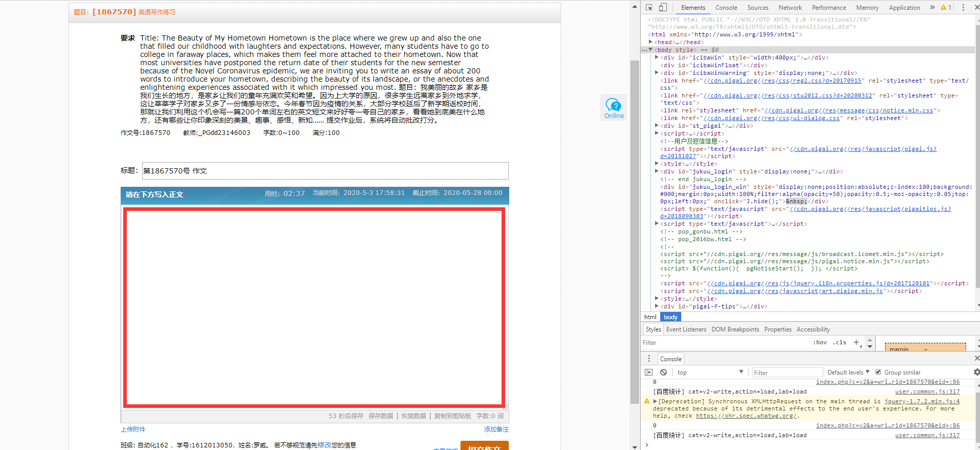Screen dimensions: 980x450
Task: Open the art.dialog.min.js script link
Action: coord(795,291)
